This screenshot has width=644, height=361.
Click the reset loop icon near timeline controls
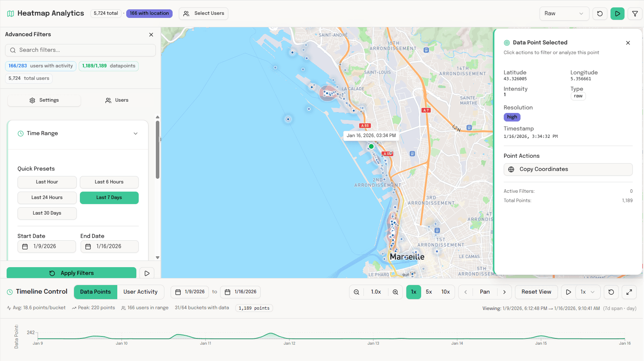point(611,292)
